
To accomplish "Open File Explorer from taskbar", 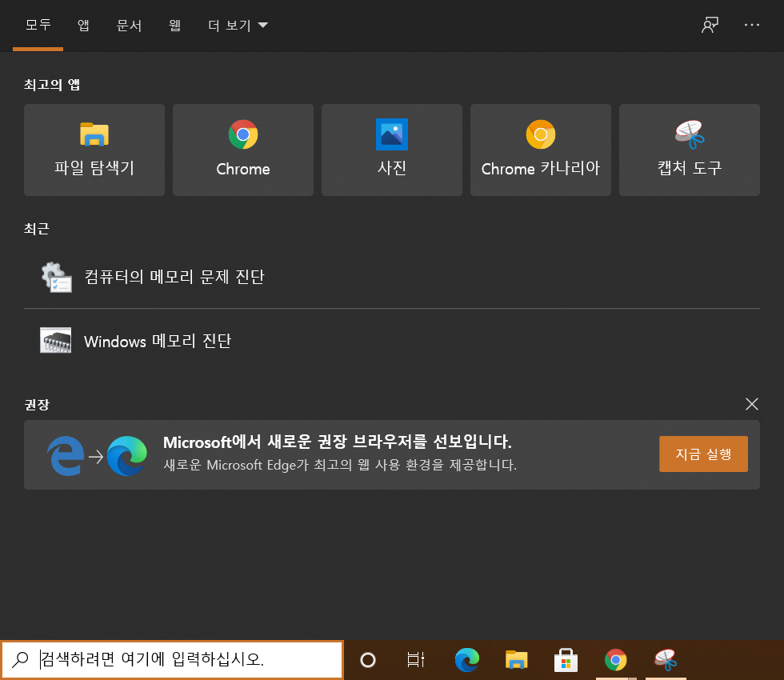I will (517, 660).
